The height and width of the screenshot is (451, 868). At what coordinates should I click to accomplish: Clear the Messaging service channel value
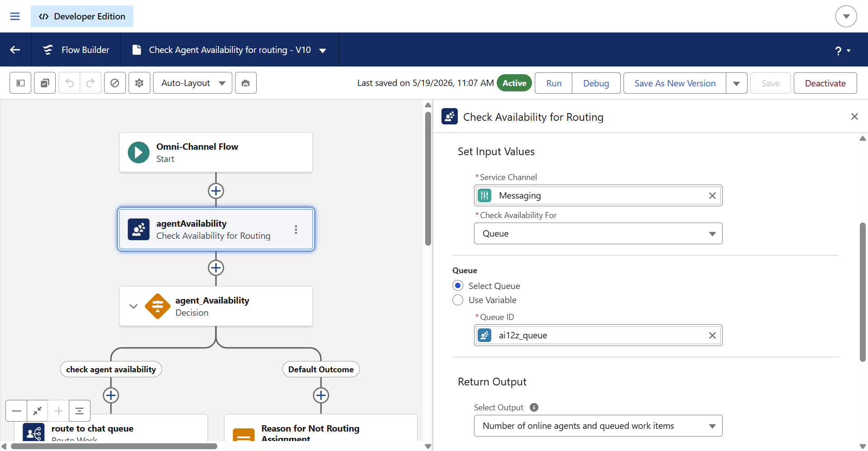tap(712, 195)
